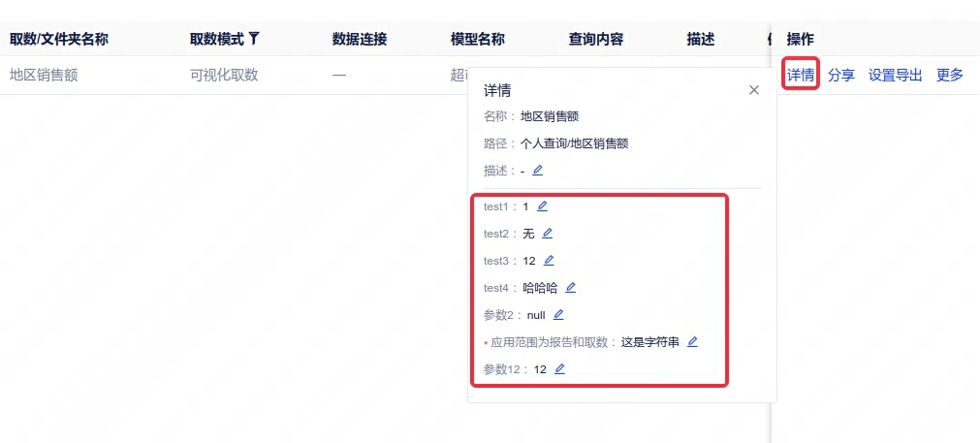Edit the test4 value 哈哈哈

pos(571,288)
